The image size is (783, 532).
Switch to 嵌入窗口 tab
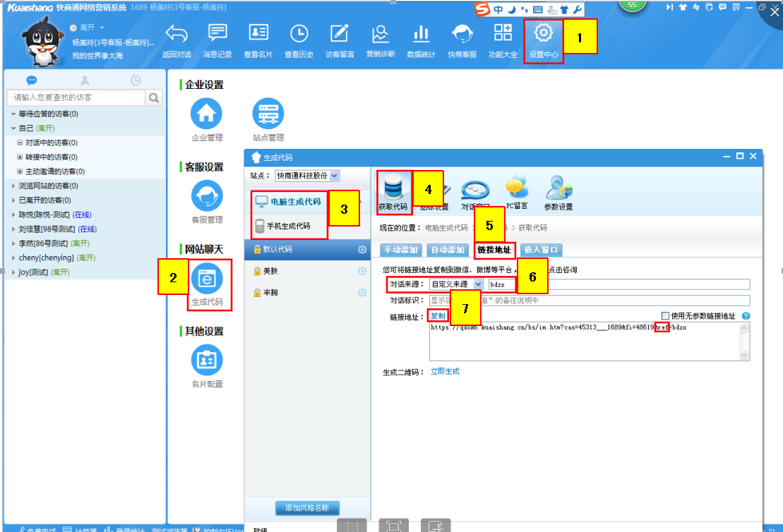point(542,250)
